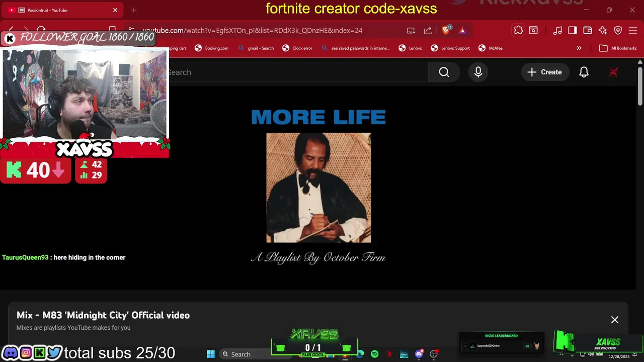Open the Windows Start menu

pyautogui.click(x=211, y=354)
